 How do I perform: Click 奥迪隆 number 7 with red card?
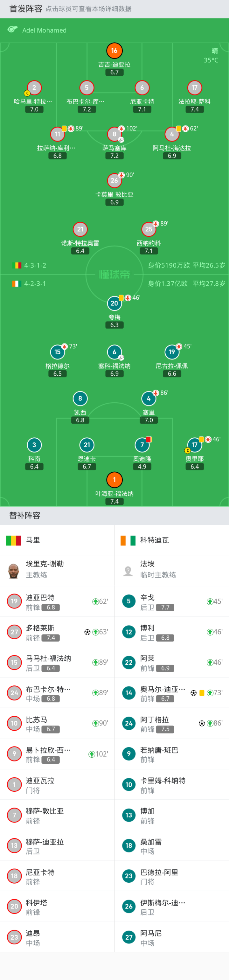point(142,445)
